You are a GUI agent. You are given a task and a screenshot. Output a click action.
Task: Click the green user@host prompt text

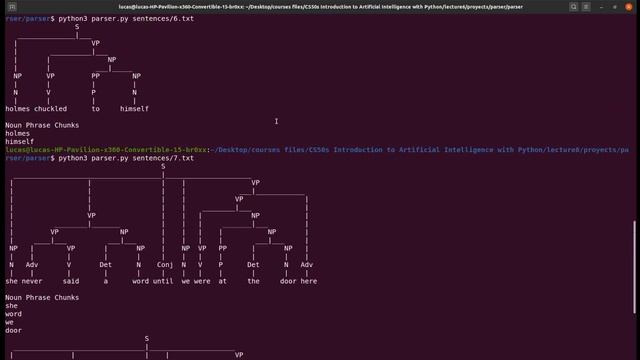tap(106, 150)
